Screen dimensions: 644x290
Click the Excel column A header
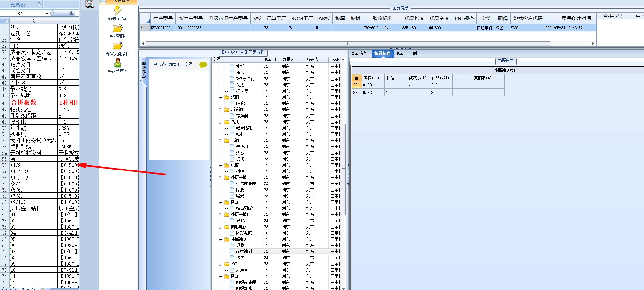pos(33,21)
